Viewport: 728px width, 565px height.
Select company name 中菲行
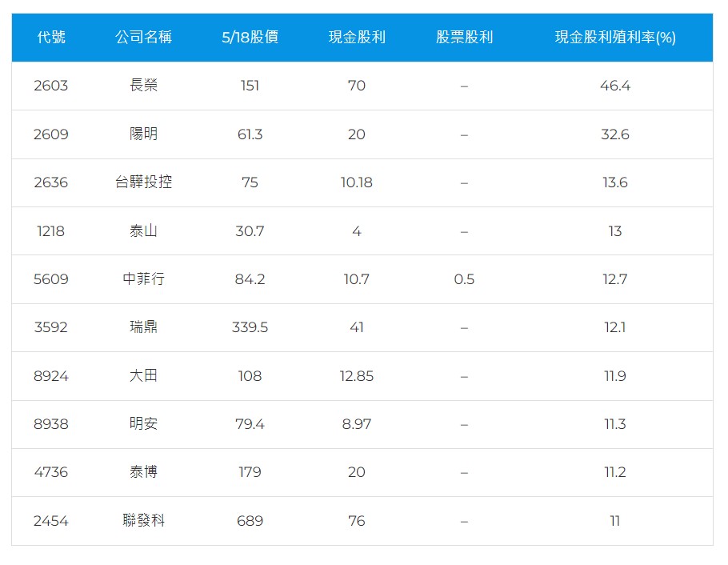(x=143, y=278)
